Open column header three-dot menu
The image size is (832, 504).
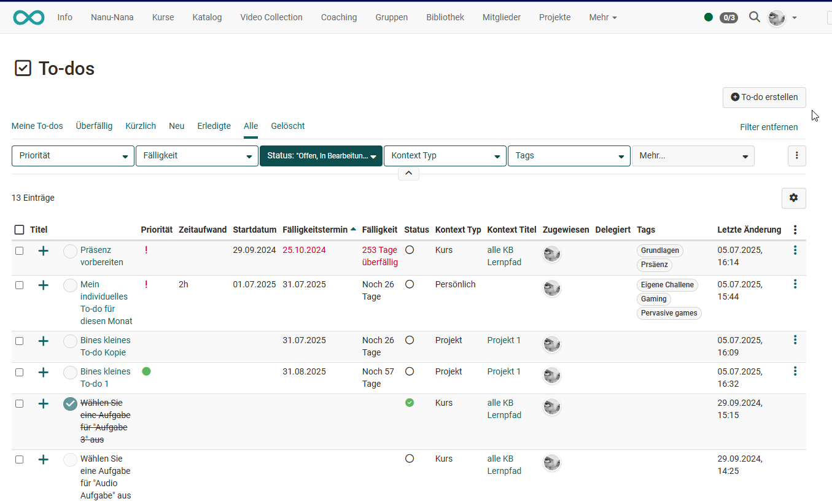click(795, 230)
